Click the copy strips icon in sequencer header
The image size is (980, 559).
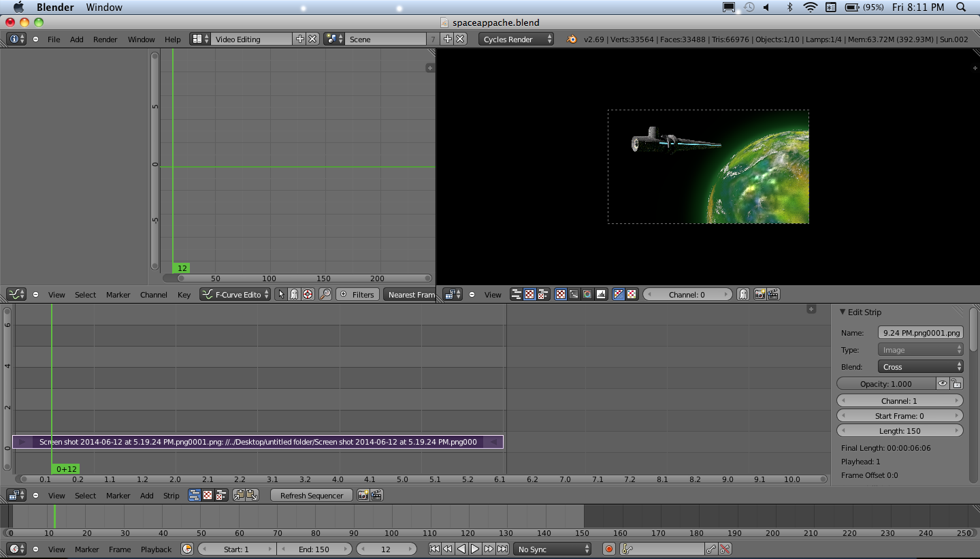point(239,496)
